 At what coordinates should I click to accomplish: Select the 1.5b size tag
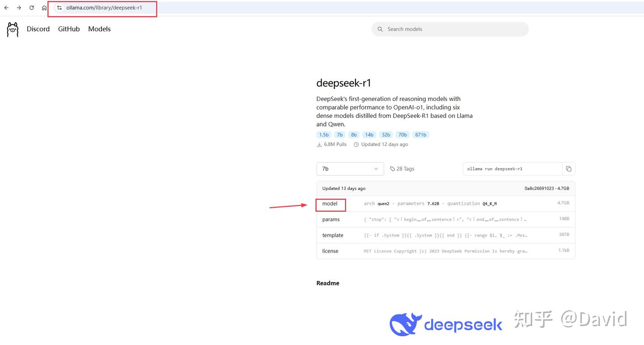pos(323,135)
